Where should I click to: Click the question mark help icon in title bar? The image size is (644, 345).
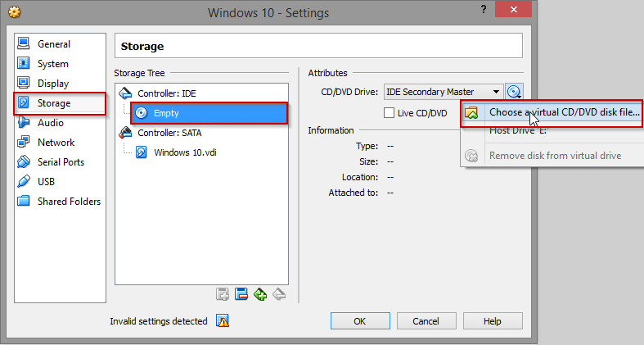click(484, 10)
